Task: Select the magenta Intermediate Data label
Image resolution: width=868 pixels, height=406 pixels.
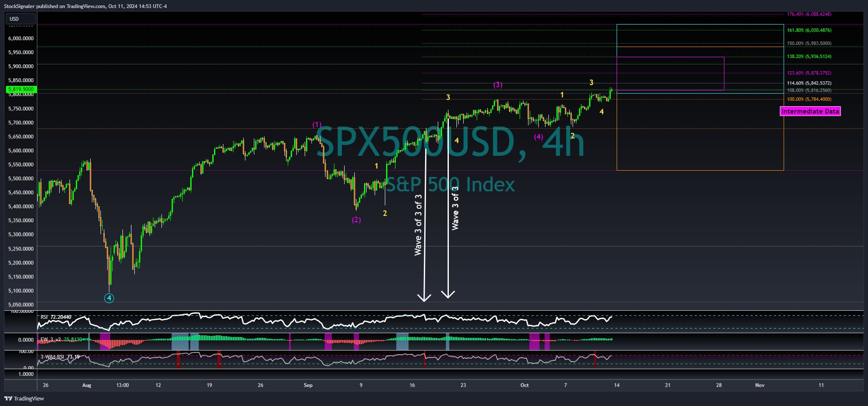Action: (x=810, y=111)
